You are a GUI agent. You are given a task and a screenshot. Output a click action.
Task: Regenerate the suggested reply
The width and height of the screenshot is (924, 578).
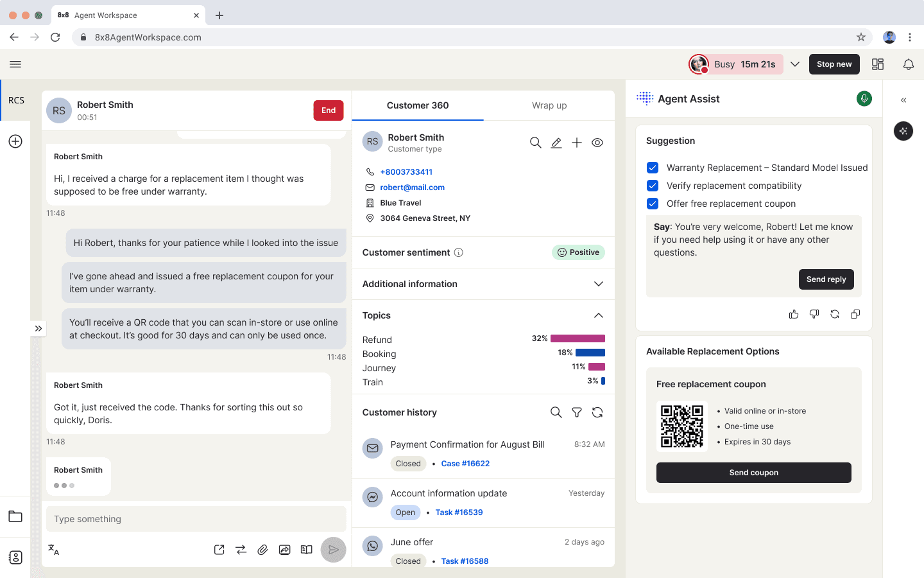tap(835, 314)
